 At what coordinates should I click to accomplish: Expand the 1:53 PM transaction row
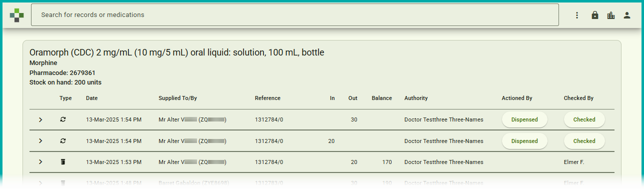40,162
